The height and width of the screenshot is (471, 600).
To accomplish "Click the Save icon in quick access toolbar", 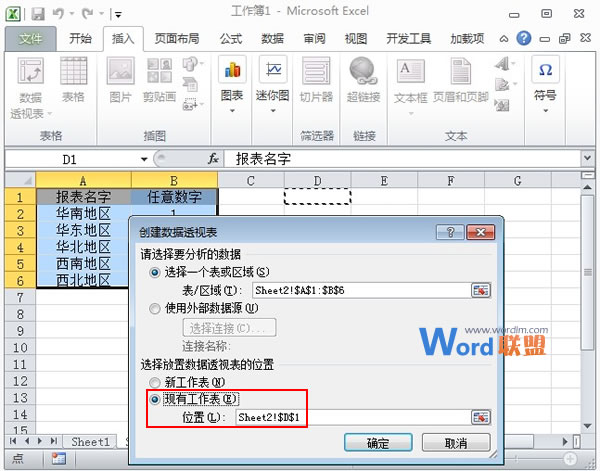I will click(x=39, y=15).
